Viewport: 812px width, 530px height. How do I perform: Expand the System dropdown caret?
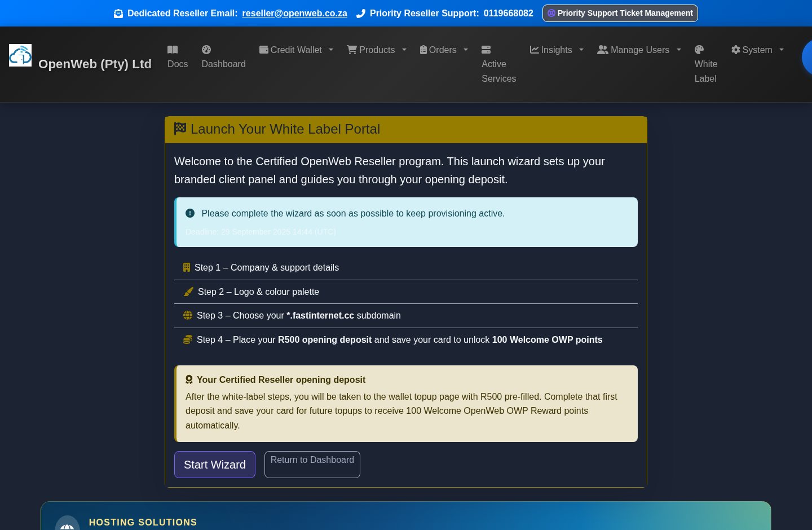782,50
